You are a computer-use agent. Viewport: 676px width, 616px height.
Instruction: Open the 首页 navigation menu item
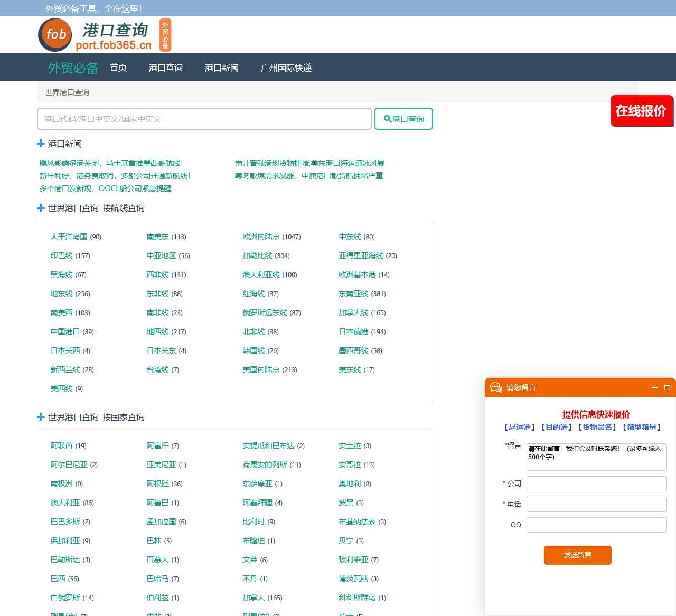[118, 68]
